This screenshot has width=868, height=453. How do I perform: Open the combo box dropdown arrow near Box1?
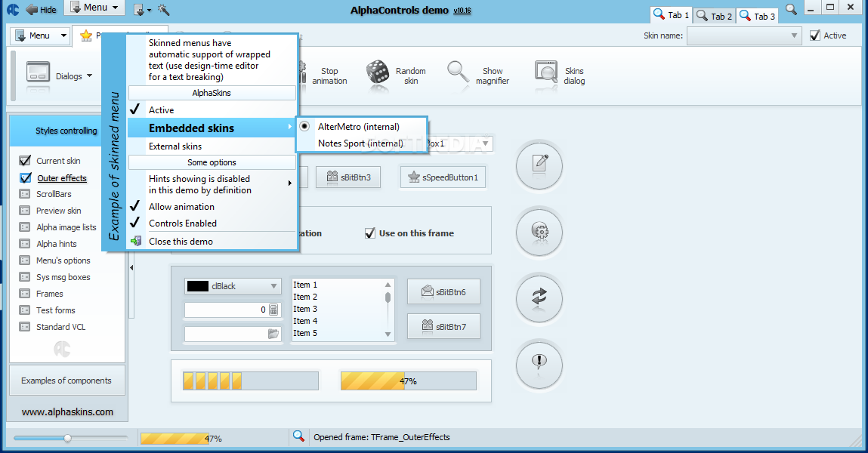point(486,143)
